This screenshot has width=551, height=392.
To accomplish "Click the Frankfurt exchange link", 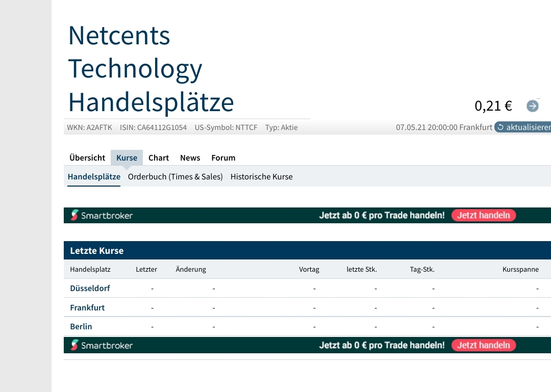I will pos(87,307).
